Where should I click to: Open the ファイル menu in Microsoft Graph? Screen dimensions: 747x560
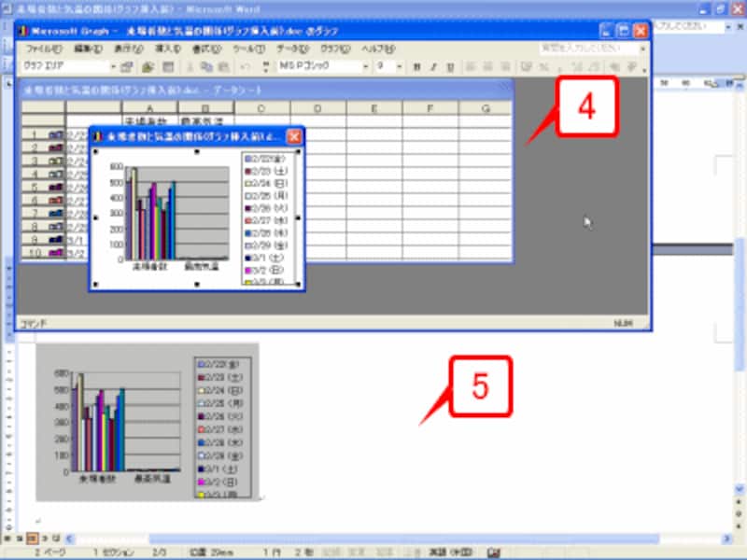coord(44,49)
